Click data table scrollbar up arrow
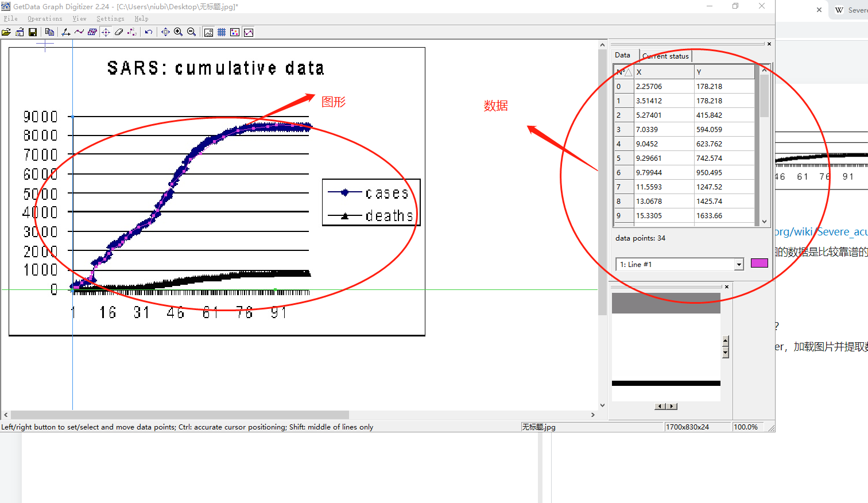868x503 pixels. (764, 69)
